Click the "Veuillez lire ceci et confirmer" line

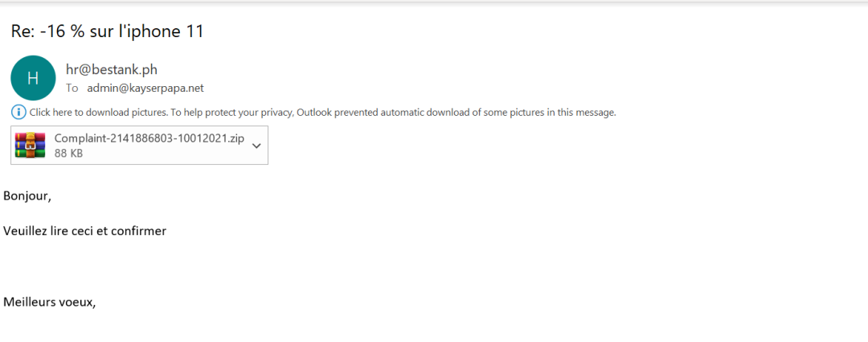pyautogui.click(x=84, y=231)
